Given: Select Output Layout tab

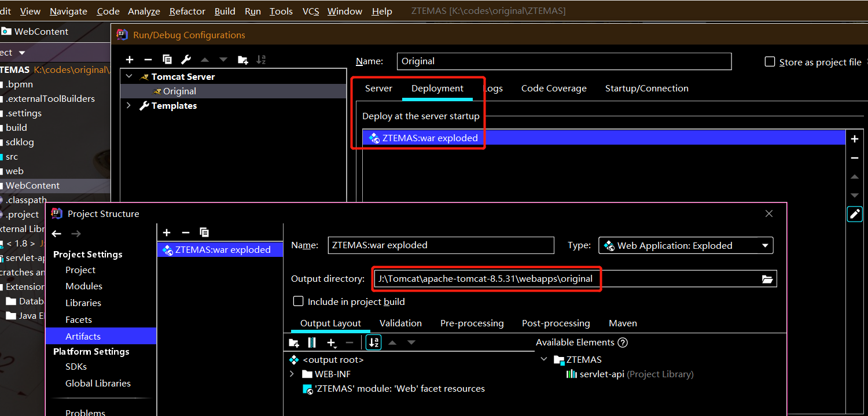Looking at the screenshot, I should pyautogui.click(x=330, y=323).
